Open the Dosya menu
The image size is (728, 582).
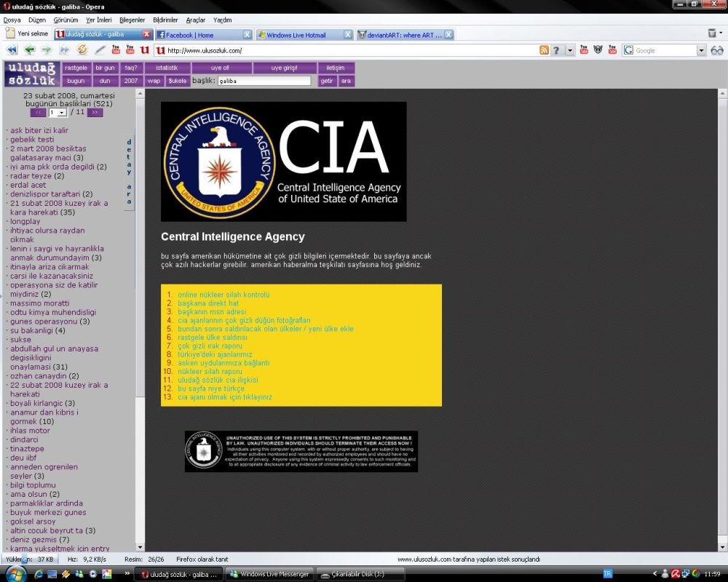pyautogui.click(x=12, y=20)
